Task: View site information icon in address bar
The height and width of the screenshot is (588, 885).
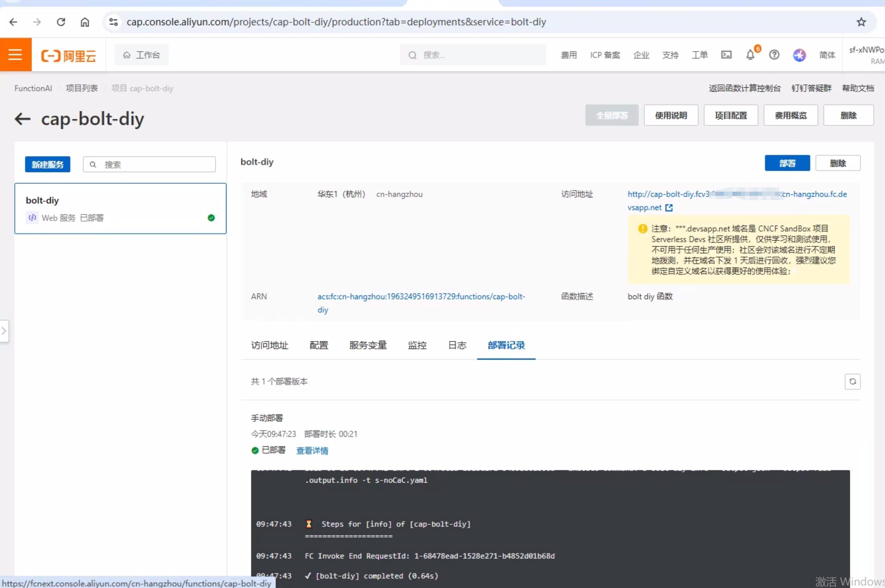Action: click(113, 22)
